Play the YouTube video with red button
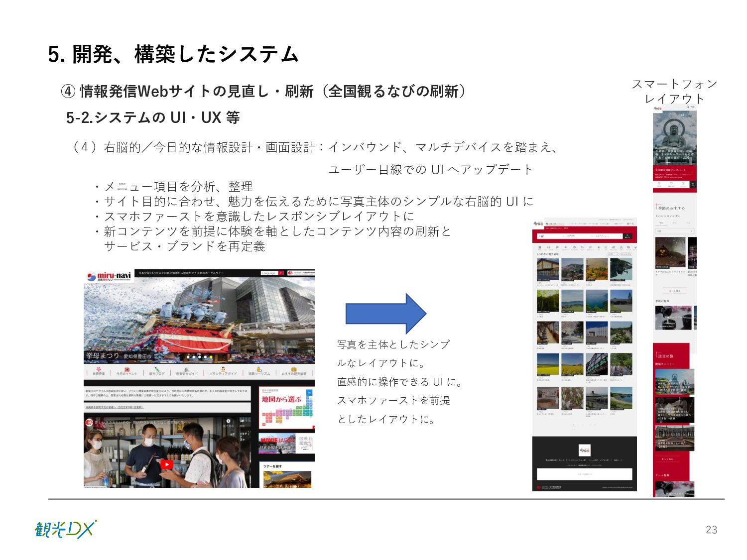Image resolution: width=747 pixels, height=560 pixels. (x=167, y=464)
